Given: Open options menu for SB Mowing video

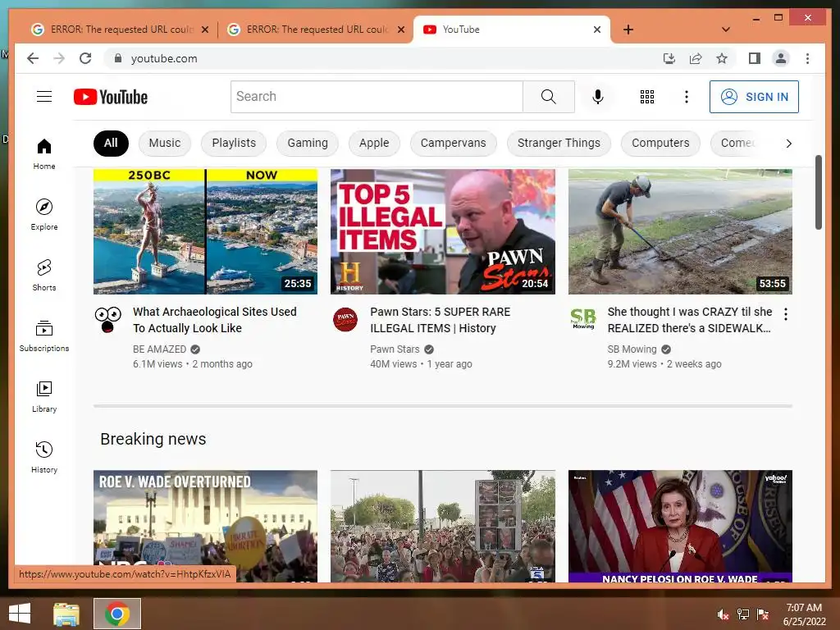Looking at the screenshot, I should [x=785, y=314].
